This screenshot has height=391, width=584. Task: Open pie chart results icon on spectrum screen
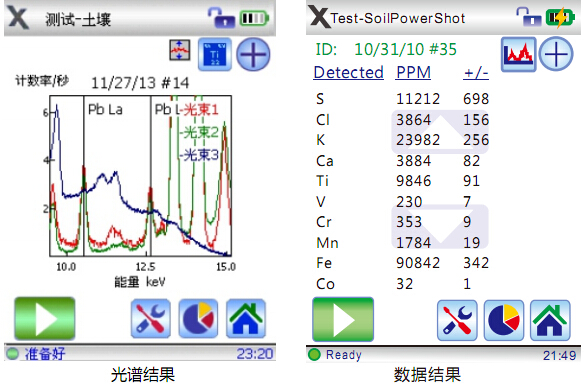(198, 318)
